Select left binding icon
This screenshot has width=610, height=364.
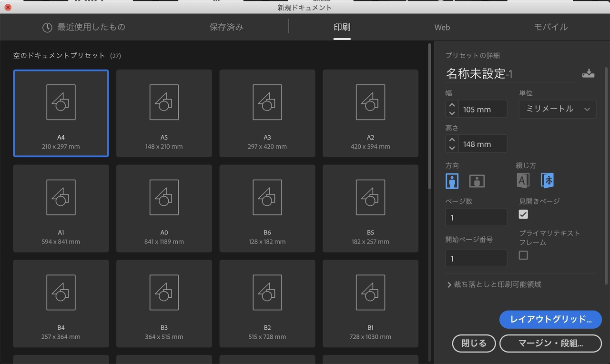(x=523, y=180)
